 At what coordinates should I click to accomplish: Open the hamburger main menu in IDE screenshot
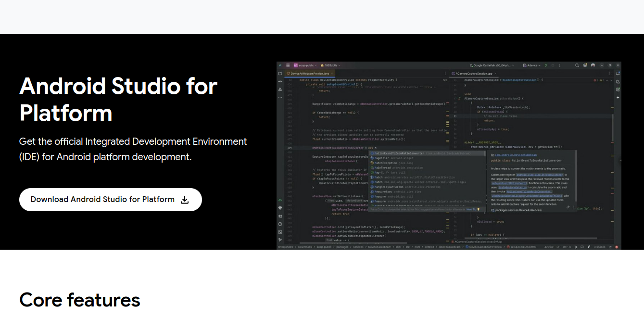(x=288, y=65)
